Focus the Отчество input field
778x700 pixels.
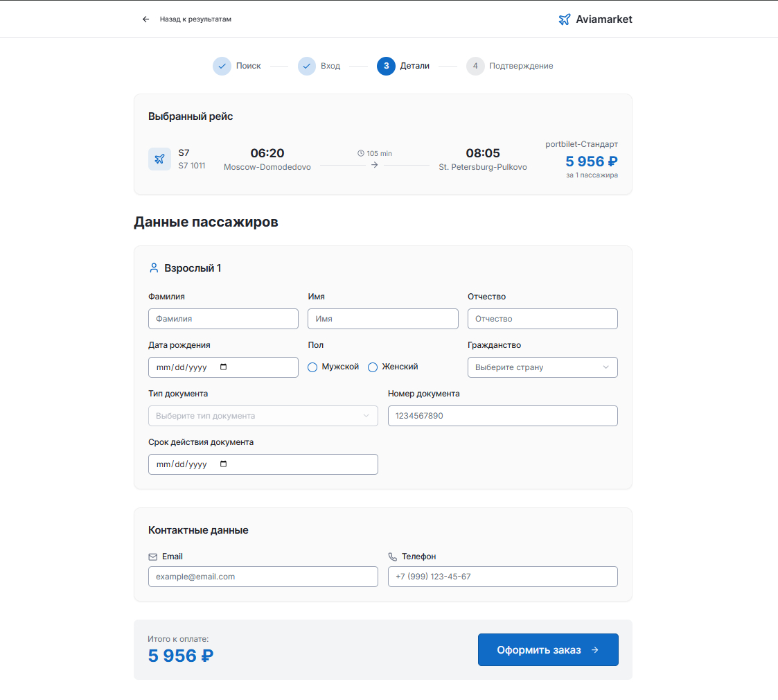point(542,319)
